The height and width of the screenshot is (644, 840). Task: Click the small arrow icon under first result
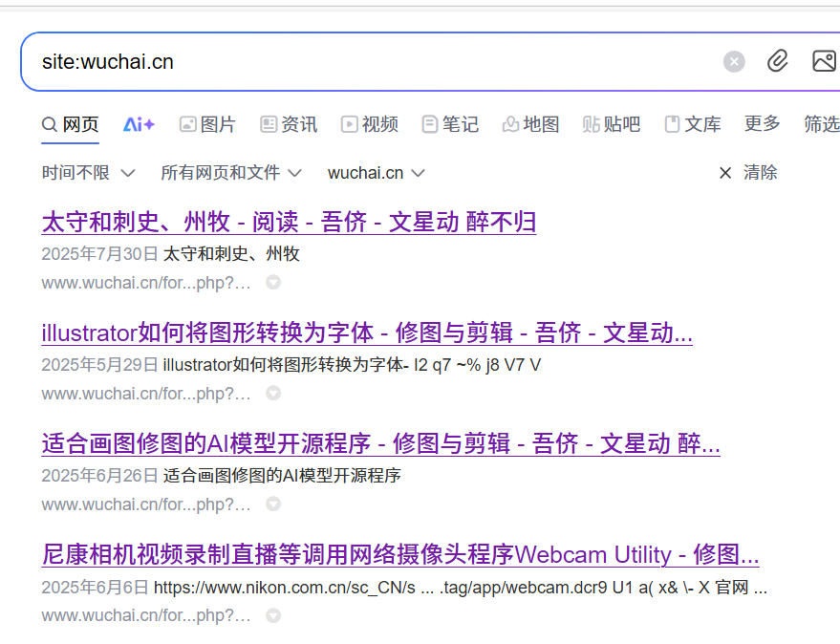pos(273,283)
